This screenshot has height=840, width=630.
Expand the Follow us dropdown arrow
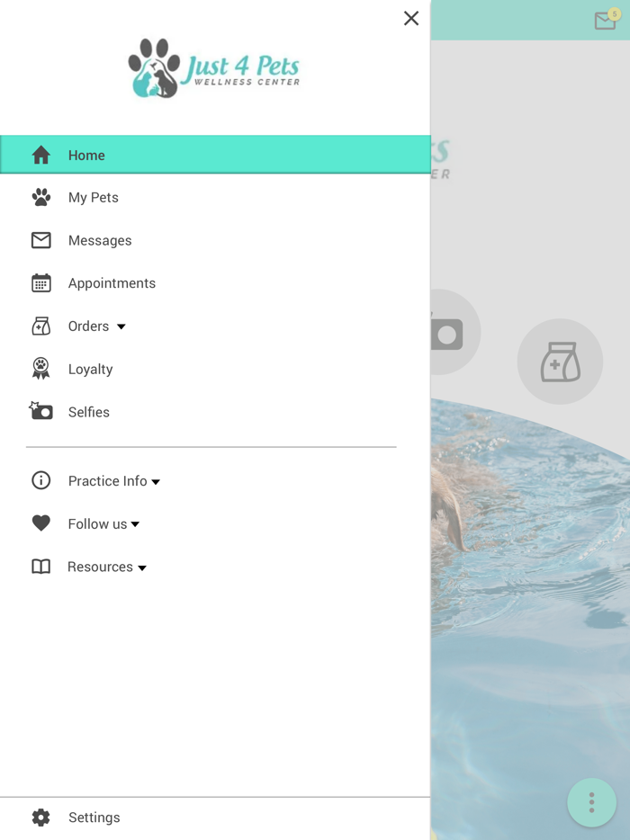[135, 524]
